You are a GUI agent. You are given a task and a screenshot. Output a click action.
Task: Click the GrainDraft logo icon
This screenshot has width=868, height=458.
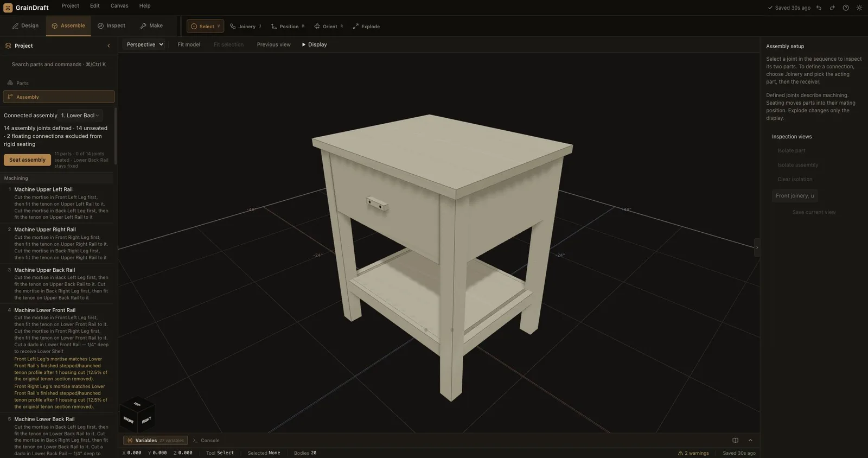[8, 8]
